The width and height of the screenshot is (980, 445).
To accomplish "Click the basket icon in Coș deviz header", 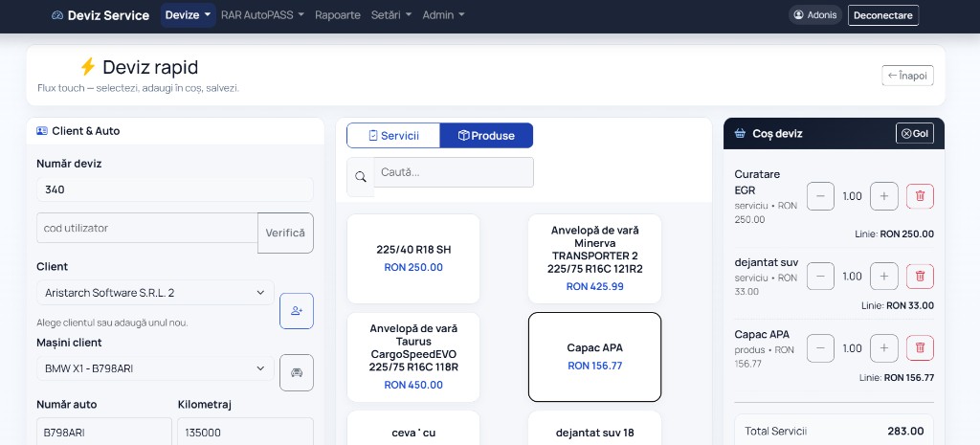I will (x=740, y=133).
